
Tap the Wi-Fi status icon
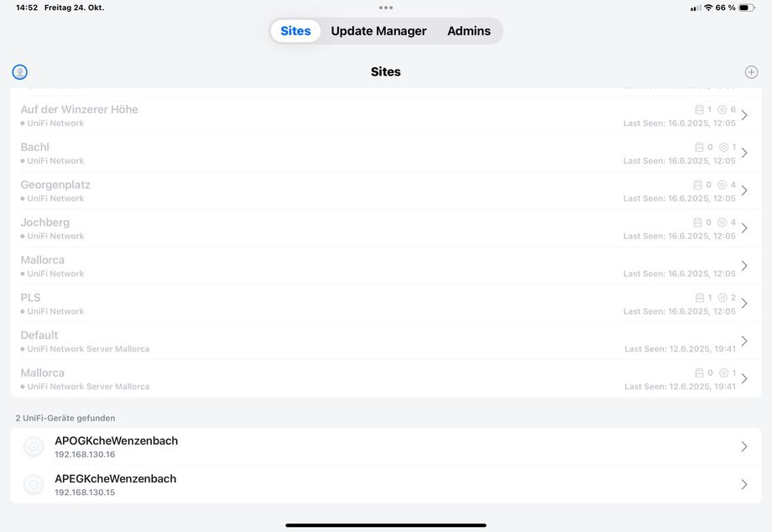pos(707,8)
